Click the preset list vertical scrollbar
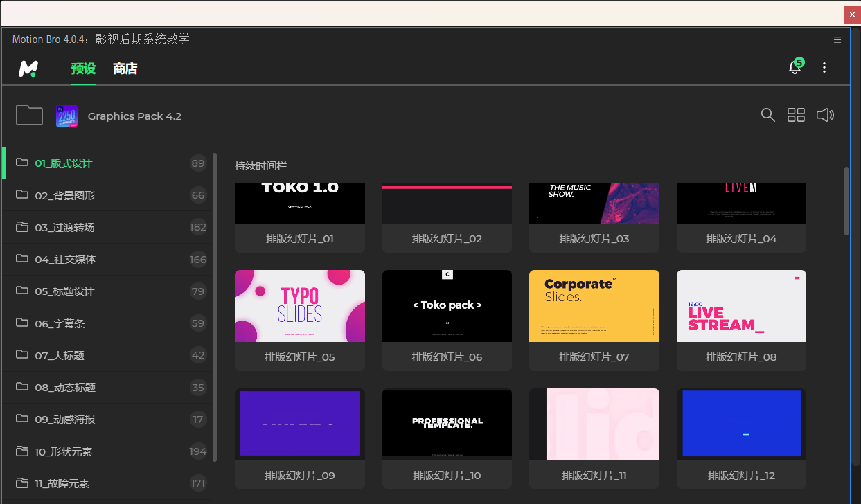This screenshot has width=861, height=504. tap(846, 201)
